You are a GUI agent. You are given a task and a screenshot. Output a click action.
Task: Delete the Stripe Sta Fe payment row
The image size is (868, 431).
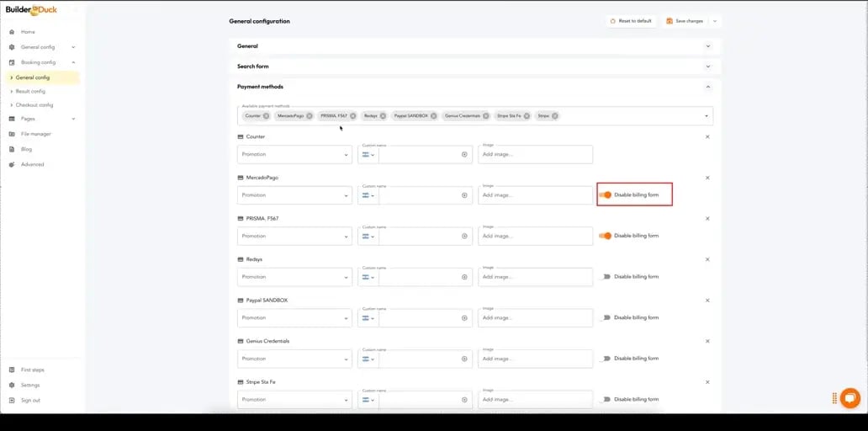pyautogui.click(x=707, y=382)
